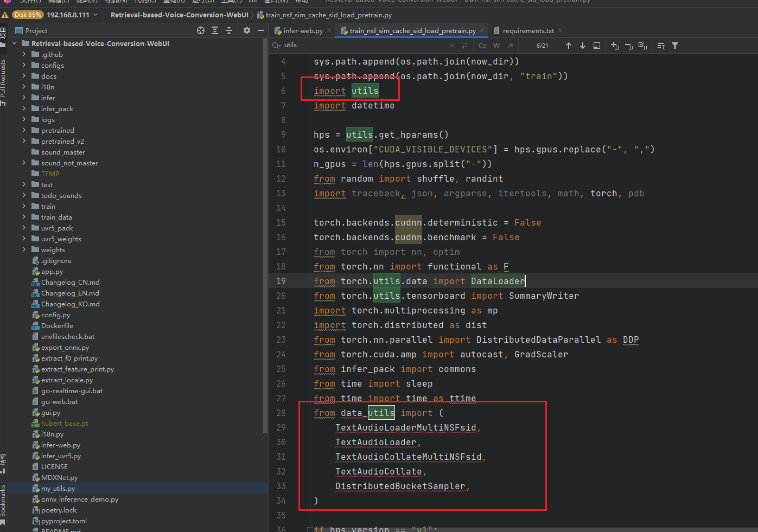Click previous occurrence up arrow in search bar
Image resolution: width=758 pixels, height=532 pixels.
pos(569,46)
